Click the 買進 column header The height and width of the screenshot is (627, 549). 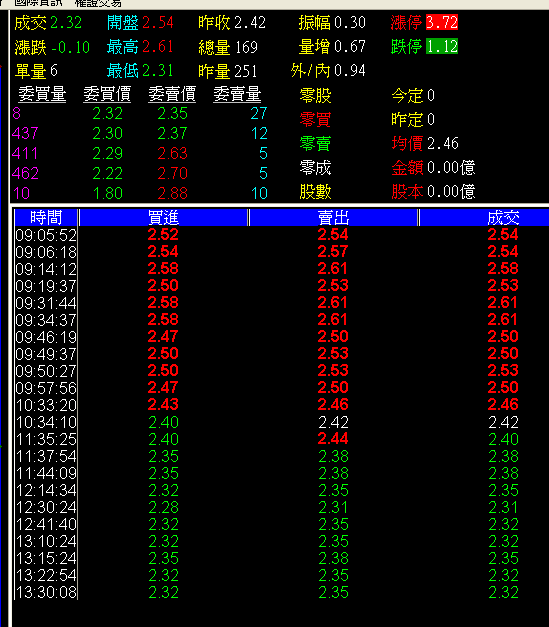click(164, 217)
